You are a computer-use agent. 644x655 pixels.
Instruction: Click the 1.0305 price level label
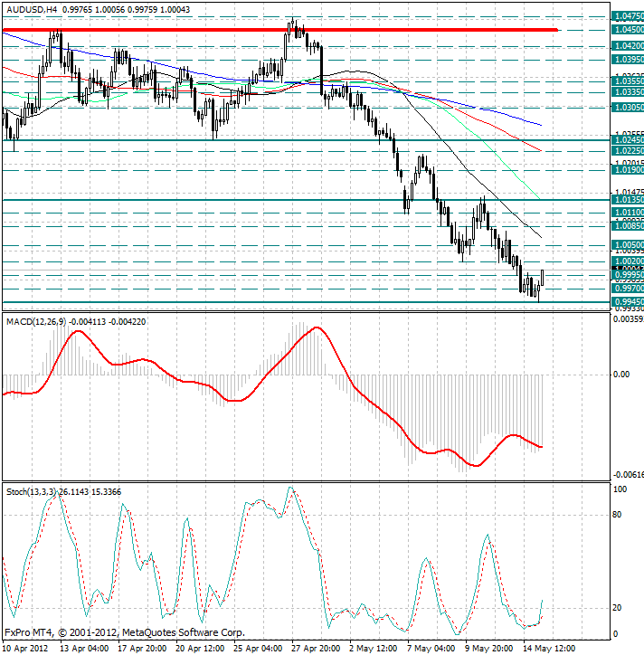(627, 106)
